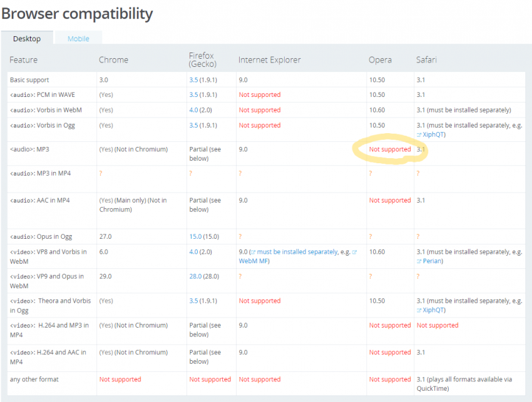This screenshot has height=402, width=532.
Task: Open Firefox 28.0 link for VP9 and Opus
Action: click(195, 276)
